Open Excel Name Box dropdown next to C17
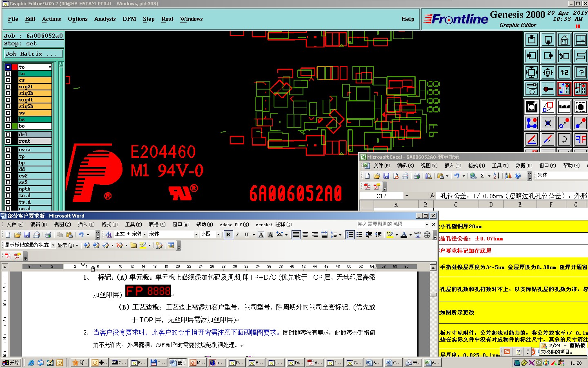Screen dimensions: 588x368 [x=407, y=196]
